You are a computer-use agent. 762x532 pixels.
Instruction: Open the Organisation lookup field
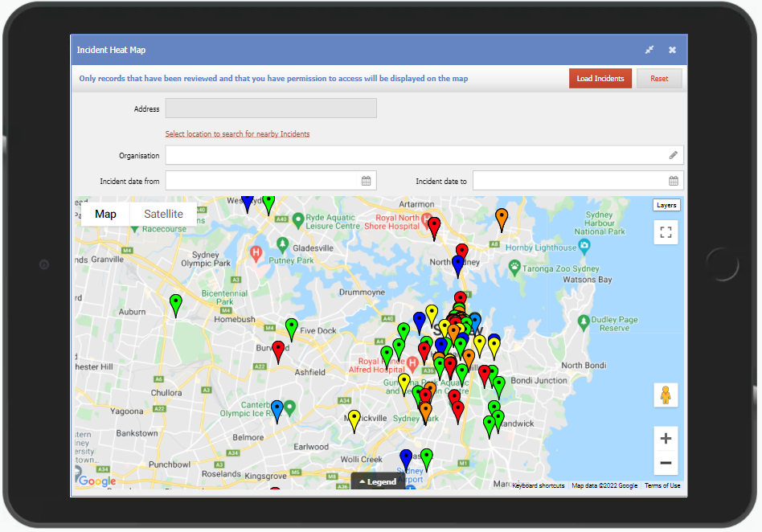418,154
